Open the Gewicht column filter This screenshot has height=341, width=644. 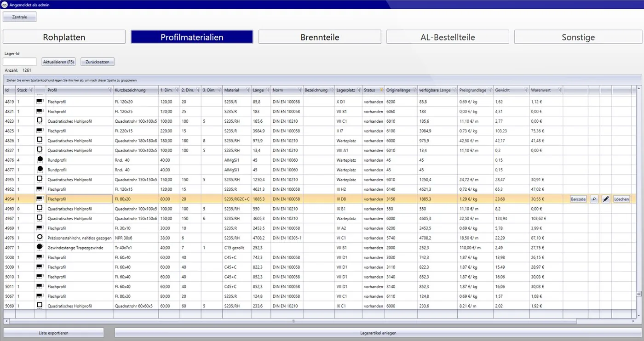click(x=526, y=90)
